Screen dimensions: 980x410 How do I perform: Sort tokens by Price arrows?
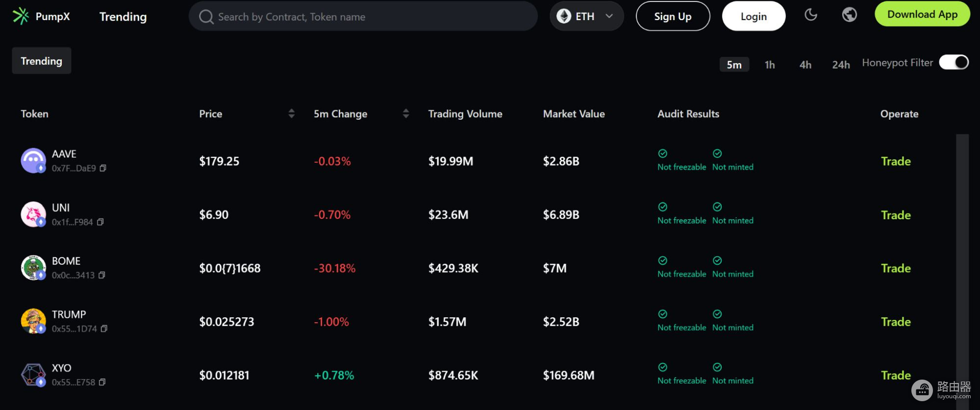click(292, 114)
